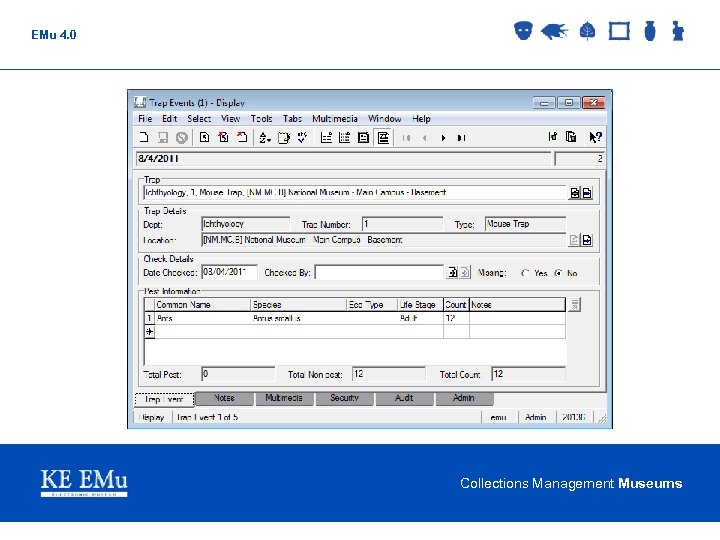Click the attach icon next to Checked By

click(452, 273)
